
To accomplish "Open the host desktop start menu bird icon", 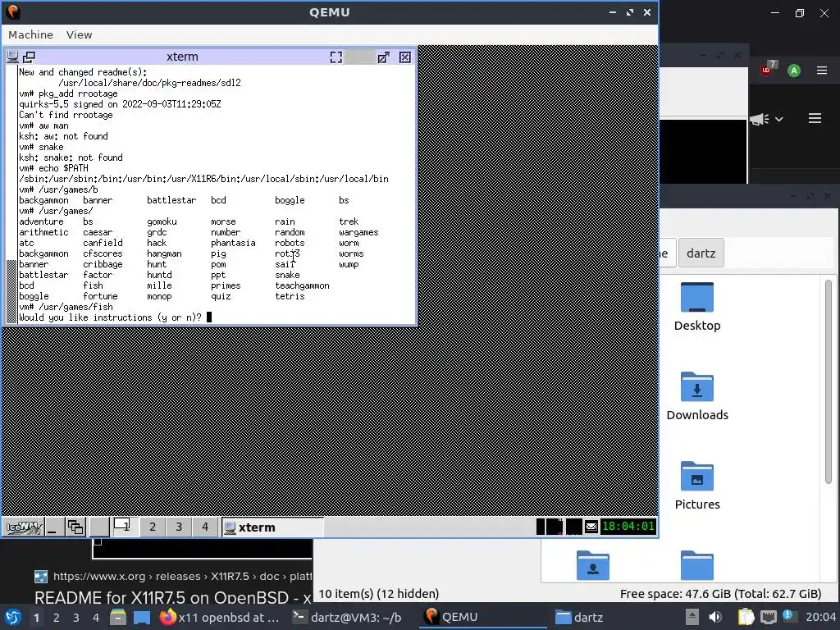I will pos(13,617).
